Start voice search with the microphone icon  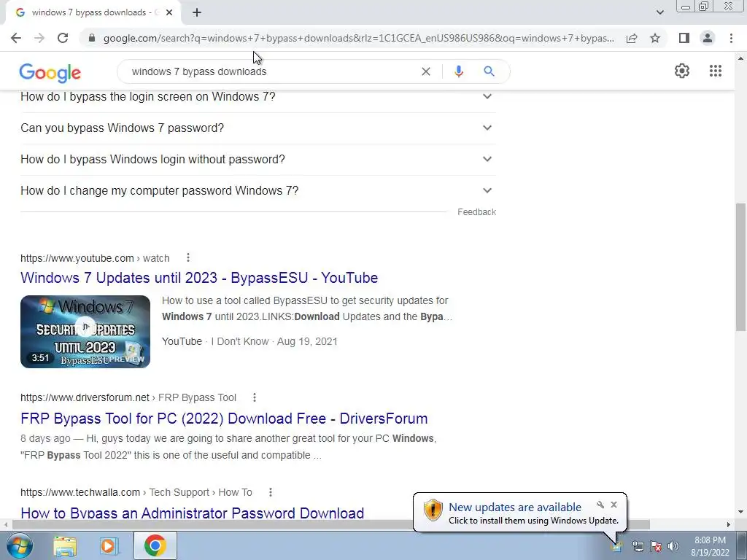(459, 71)
